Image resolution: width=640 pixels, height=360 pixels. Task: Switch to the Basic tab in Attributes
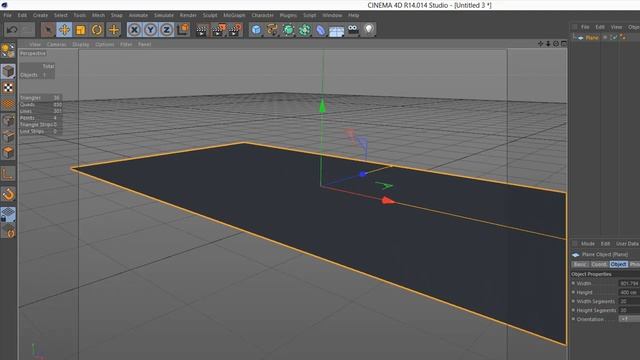click(x=580, y=264)
